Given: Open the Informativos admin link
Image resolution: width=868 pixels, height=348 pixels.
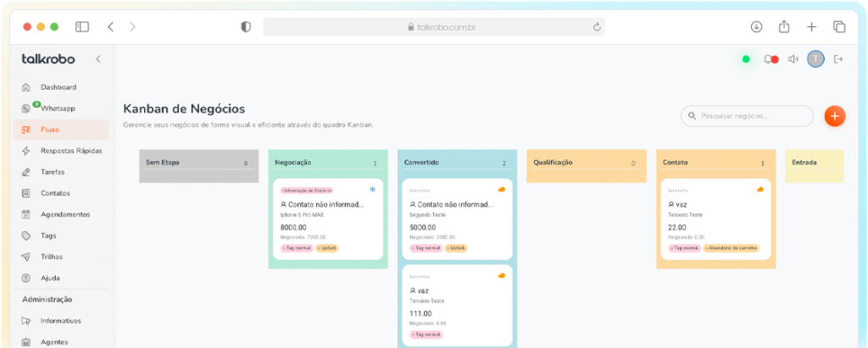Looking at the screenshot, I should [60, 321].
